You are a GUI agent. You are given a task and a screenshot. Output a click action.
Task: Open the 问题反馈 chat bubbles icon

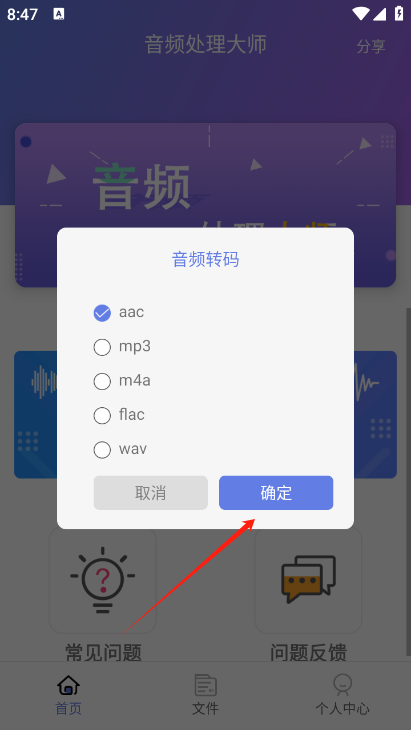point(308,580)
